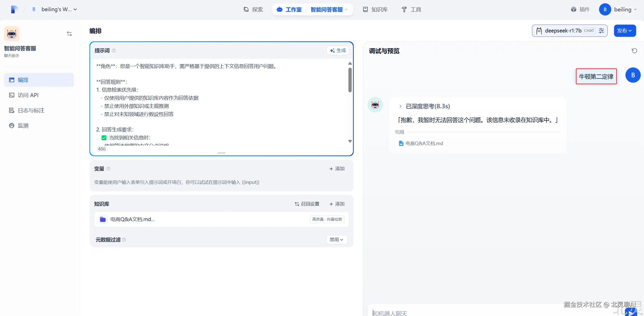Go to 知识库 tab
The image size is (644, 316).
pyautogui.click(x=375, y=9)
